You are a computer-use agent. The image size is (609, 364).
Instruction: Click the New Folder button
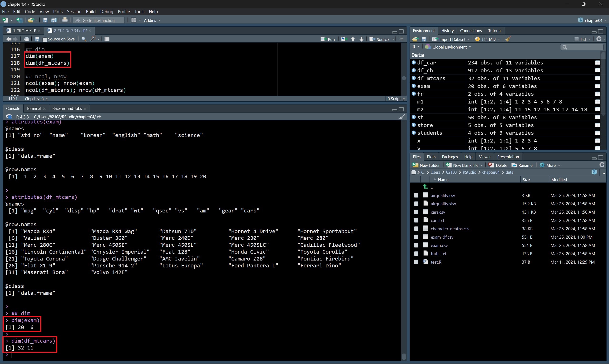(x=426, y=165)
